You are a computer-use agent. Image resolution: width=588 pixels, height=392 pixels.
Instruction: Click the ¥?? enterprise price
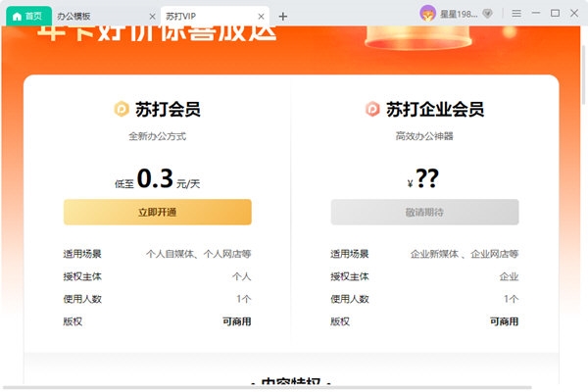423,179
